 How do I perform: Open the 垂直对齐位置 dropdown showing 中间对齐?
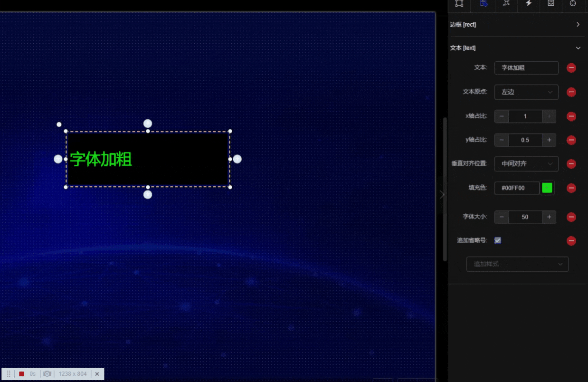pyautogui.click(x=526, y=163)
